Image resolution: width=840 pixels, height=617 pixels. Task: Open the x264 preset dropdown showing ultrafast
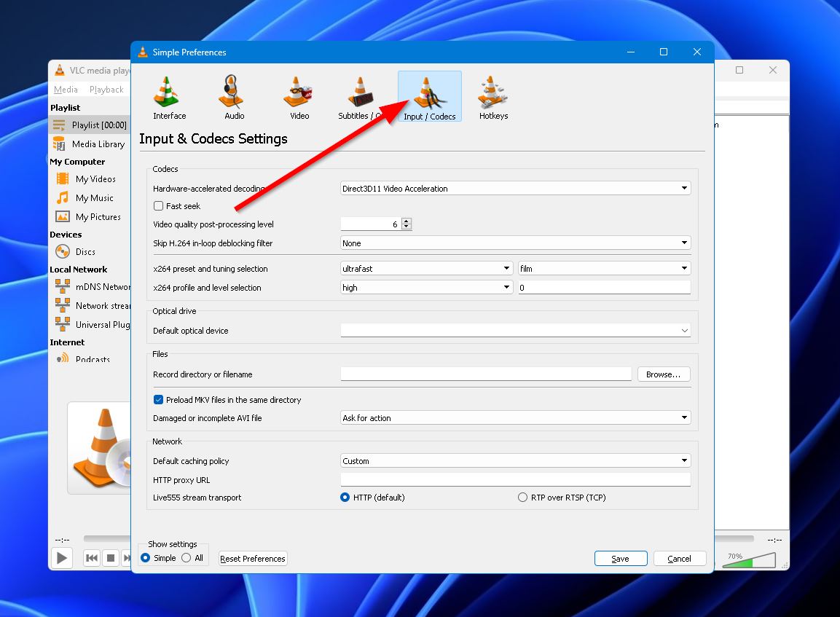click(427, 268)
